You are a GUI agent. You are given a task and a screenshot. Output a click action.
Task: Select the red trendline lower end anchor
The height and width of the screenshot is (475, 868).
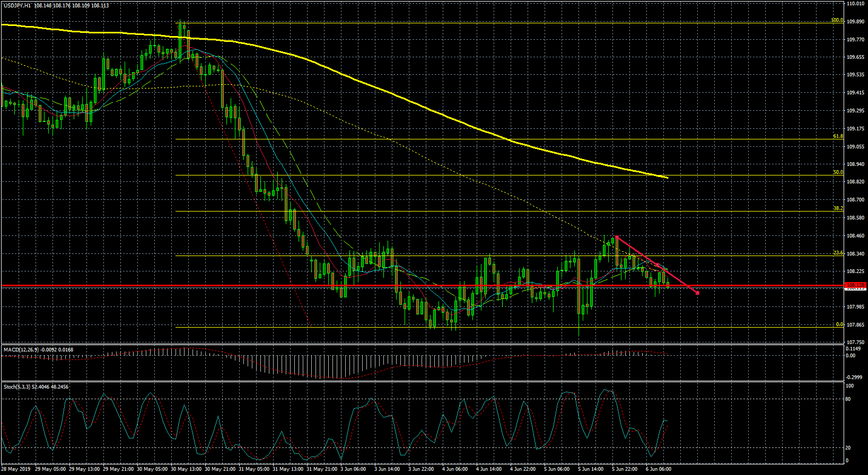[697, 293]
